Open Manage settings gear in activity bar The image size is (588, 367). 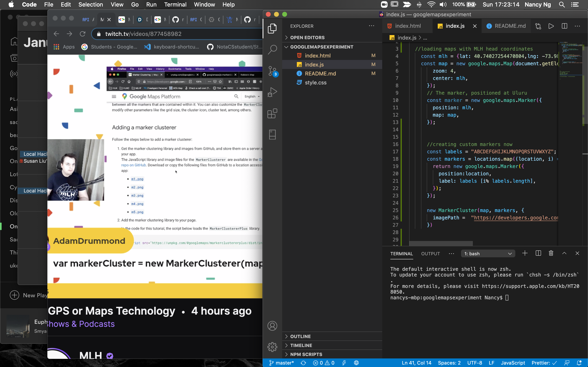(272, 347)
